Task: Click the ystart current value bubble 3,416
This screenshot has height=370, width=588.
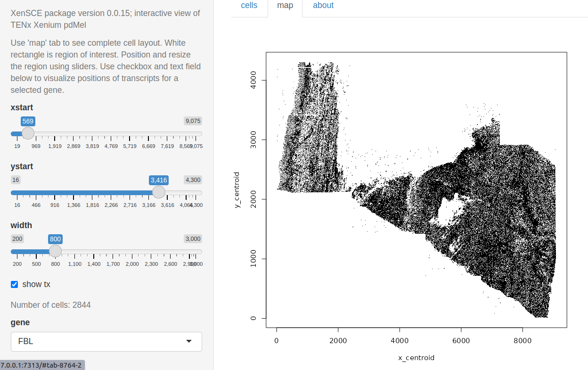Action: tap(159, 180)
